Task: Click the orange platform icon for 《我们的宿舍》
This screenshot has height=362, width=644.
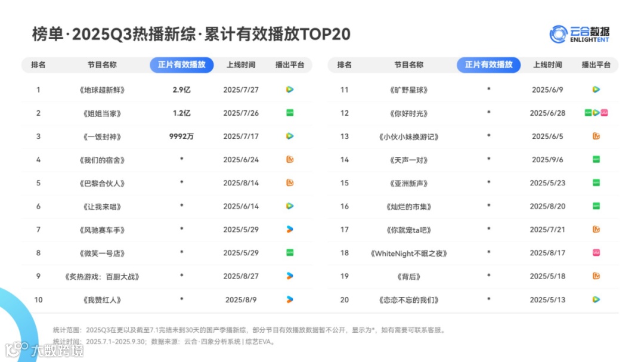Action: pyautogui.click(x=290, y=159)
